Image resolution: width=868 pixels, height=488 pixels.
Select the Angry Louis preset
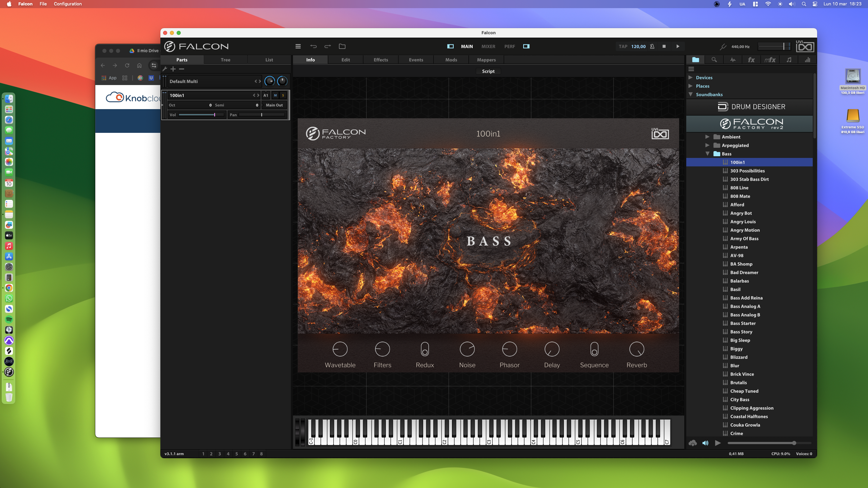[750, 222]
